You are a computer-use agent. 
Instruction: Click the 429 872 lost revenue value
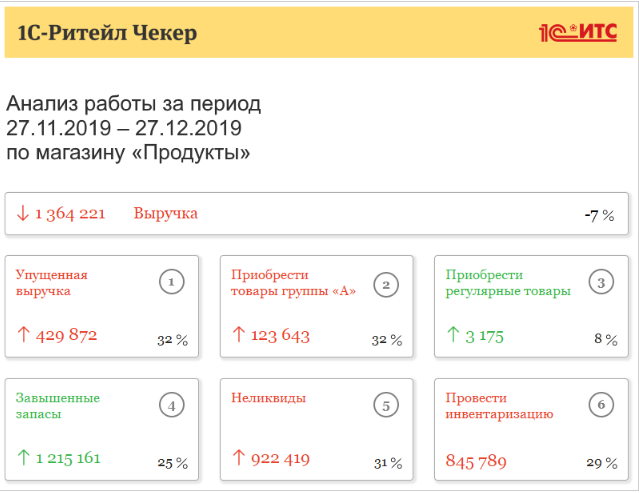[66, 335]
